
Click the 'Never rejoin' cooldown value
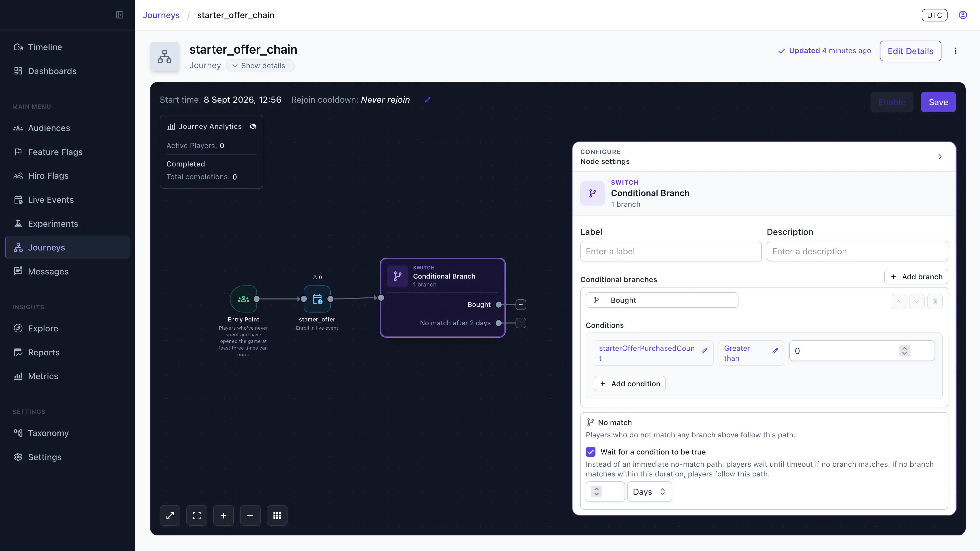click(x=385, y=100)
